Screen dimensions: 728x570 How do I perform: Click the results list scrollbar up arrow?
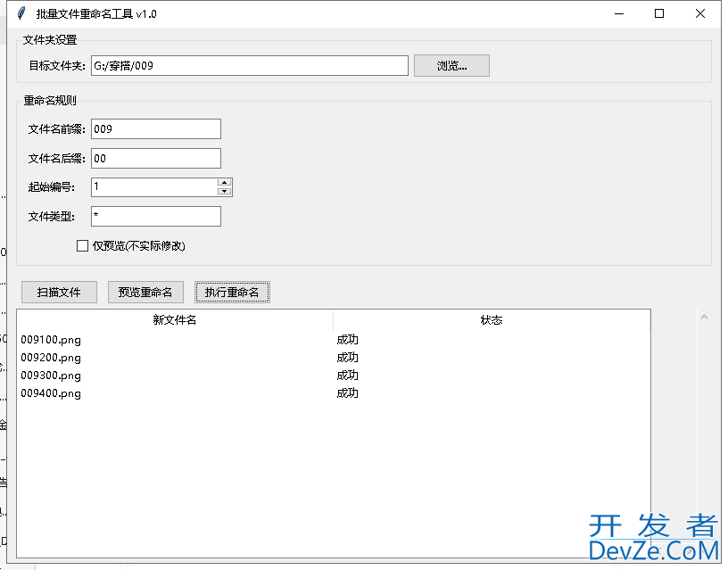(x=704, y=317)
